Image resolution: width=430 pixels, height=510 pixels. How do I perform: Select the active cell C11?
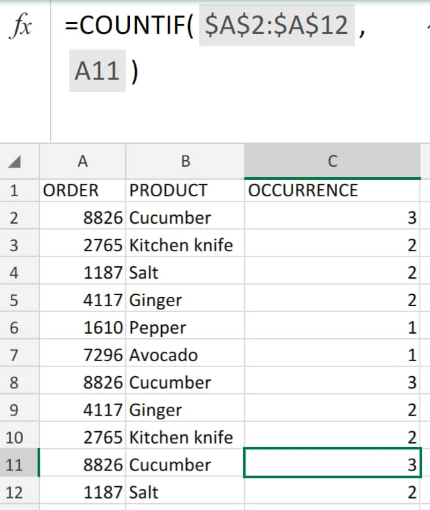(332, 463)
